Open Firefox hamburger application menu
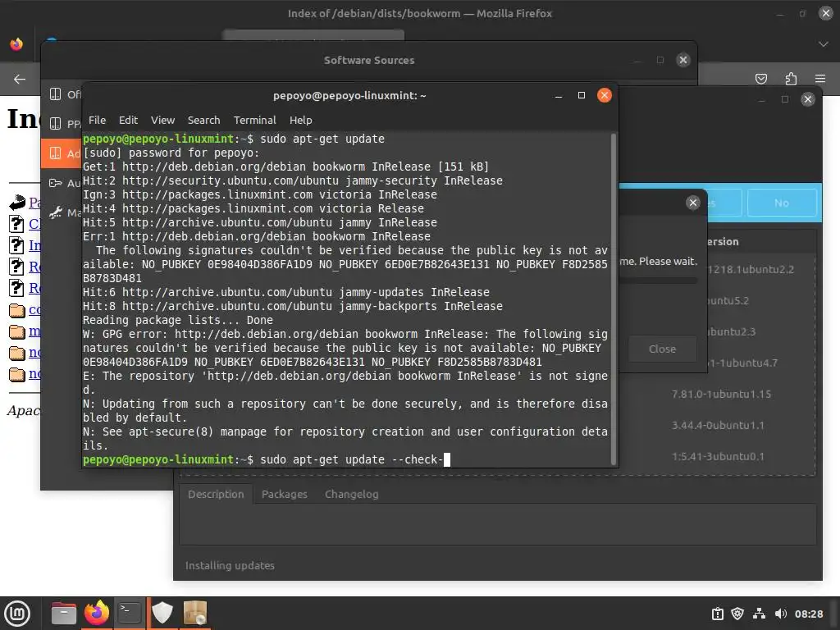Viewport: 840px width, 630px height. pyautogui.click(x=820, y=79)
